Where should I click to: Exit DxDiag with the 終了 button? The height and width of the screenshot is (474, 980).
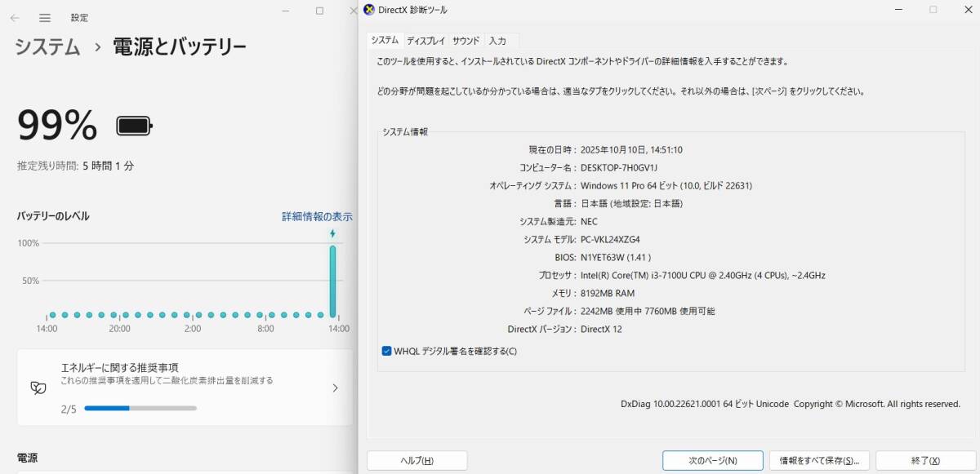(x=925, y=460)
